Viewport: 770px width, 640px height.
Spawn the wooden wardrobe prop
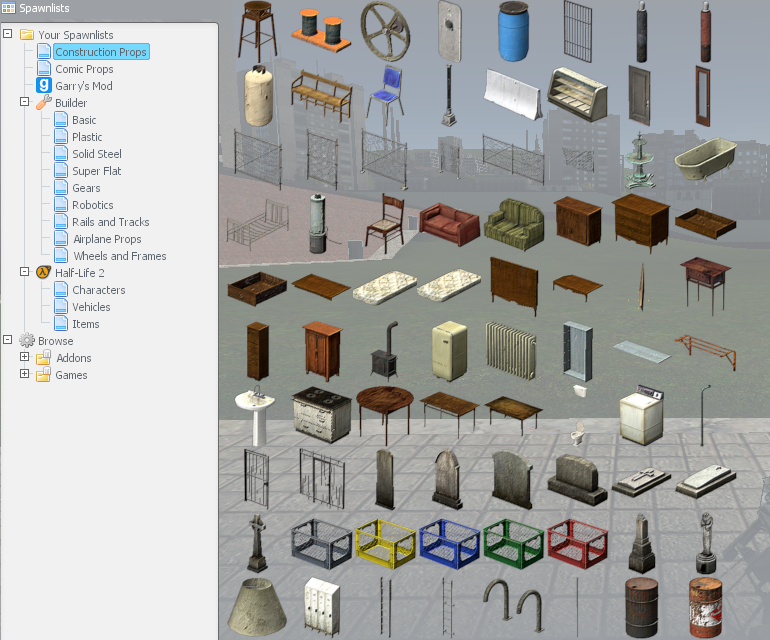pyautogui.click(x=322, y=351)
